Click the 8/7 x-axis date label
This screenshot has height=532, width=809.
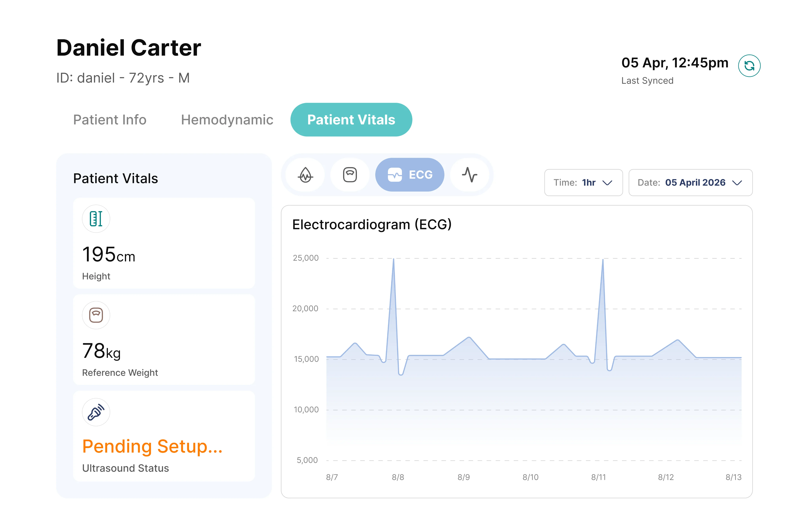coord(332,477)
